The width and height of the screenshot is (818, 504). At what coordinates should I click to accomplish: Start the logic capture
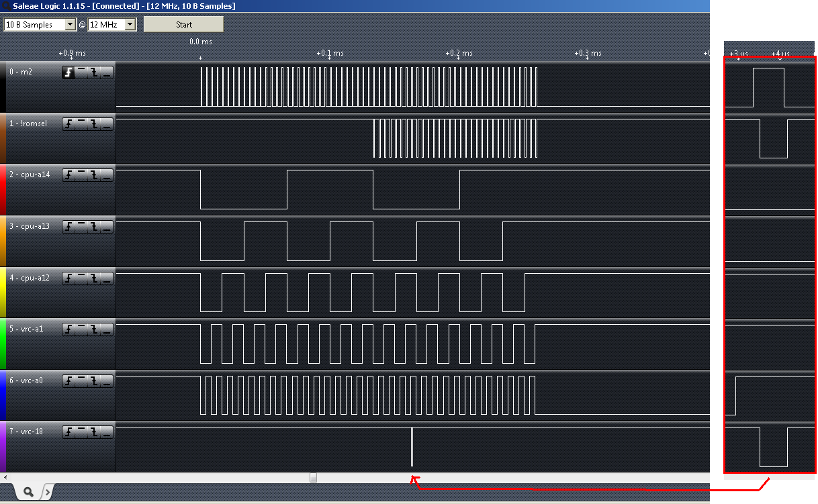(183, 25)
